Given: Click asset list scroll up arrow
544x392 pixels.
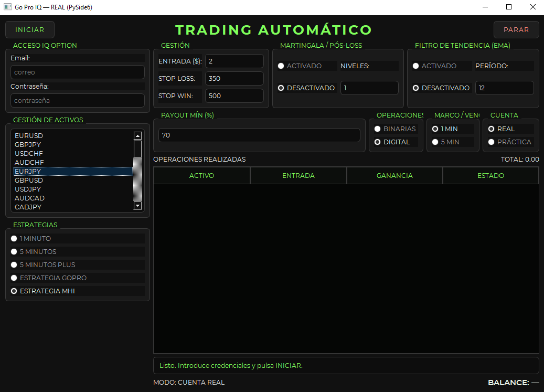Looking at the screenshot, I should click(138, 135).
